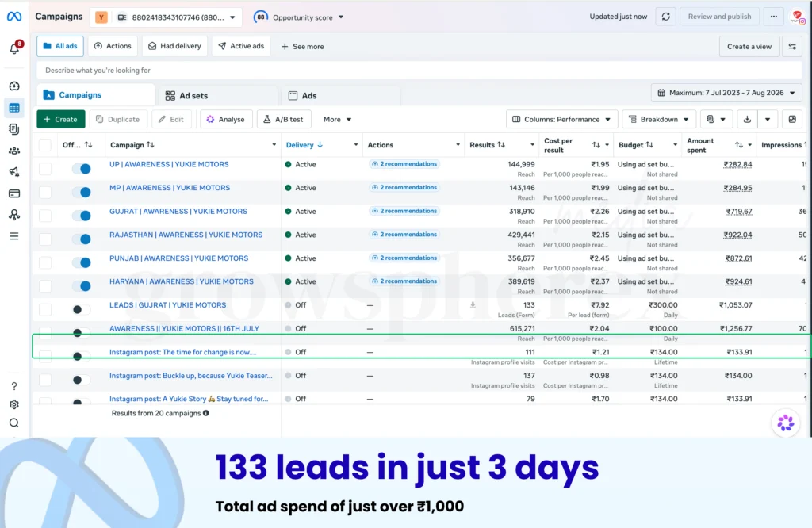This screenshot has height=528, width=812.
Task: Open Advertising settings megaphone icon
Action: click(14, 172)
